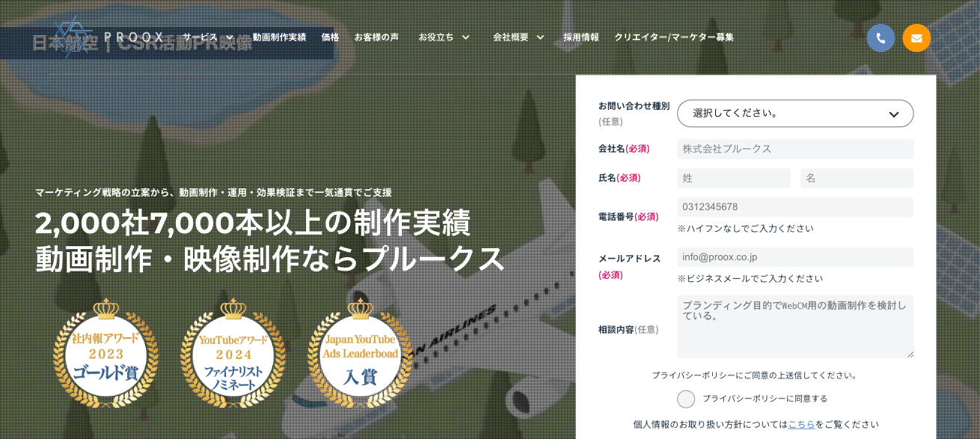The width and height of the screenshot is (980, 439).
Task: Focus the 電話番号 input field
Action: 795,207
